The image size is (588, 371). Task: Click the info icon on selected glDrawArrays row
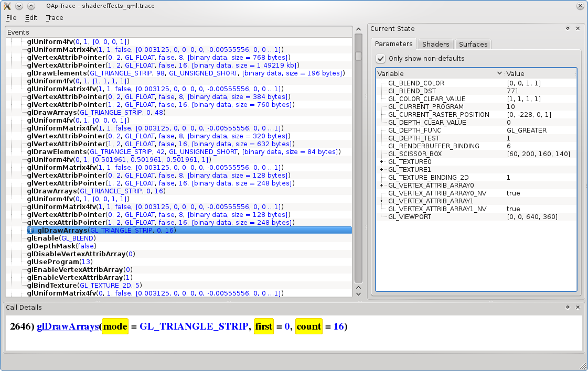(31, 231)
